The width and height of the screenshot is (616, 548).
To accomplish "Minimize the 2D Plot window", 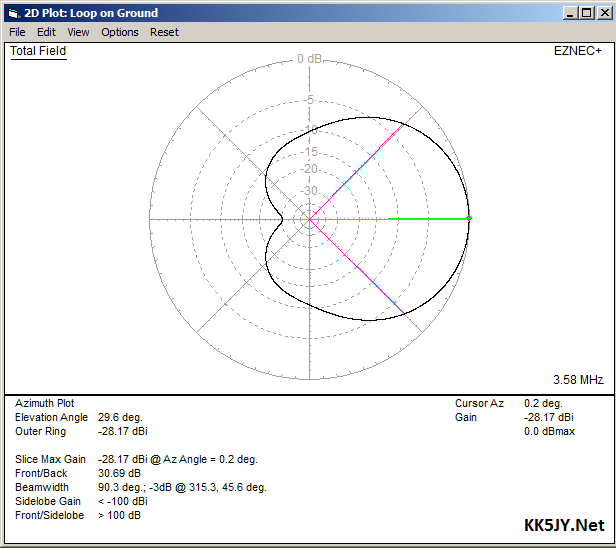I will [x=569, y=13].
